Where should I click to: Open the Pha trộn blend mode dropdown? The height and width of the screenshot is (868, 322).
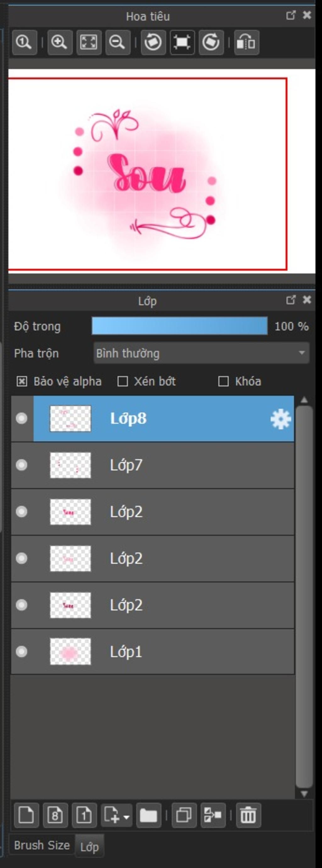pyautogui.click(x=201, y=353)
